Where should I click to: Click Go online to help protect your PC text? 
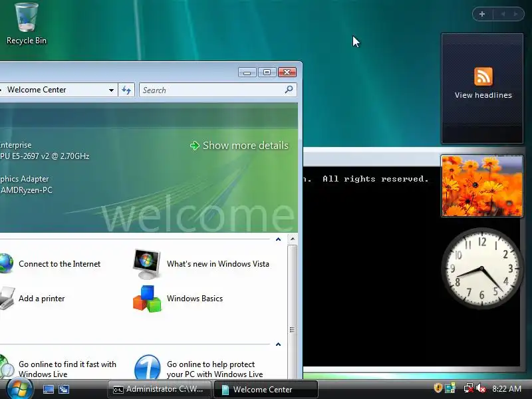[215, 369]
